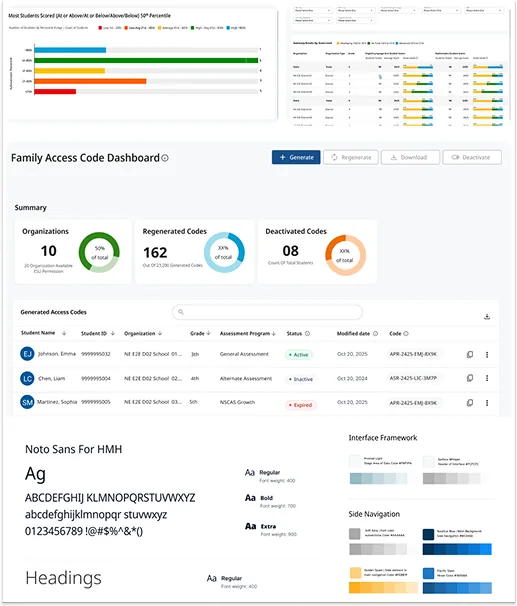Click the Regular font weight 400 sample under Noto Sans

270,476
